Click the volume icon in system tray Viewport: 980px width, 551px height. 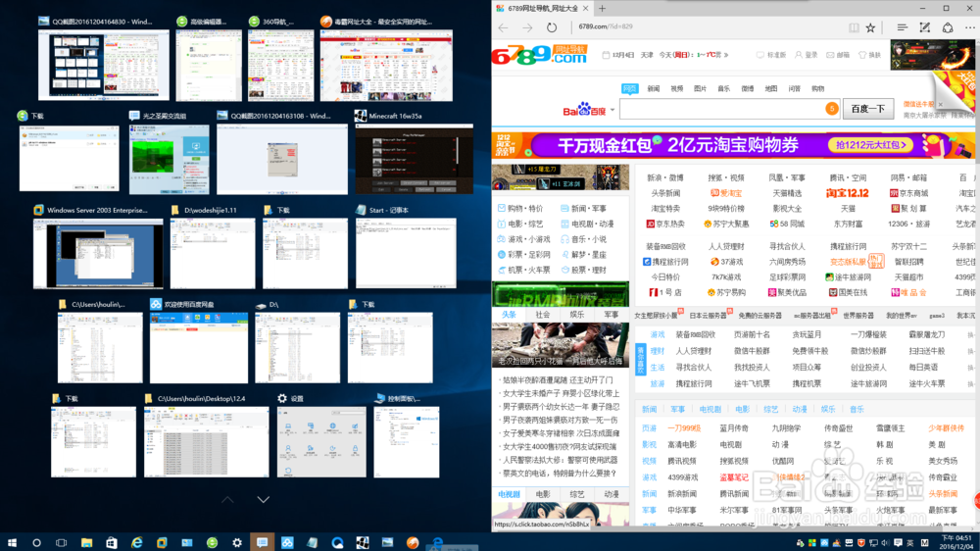[886, 542]
